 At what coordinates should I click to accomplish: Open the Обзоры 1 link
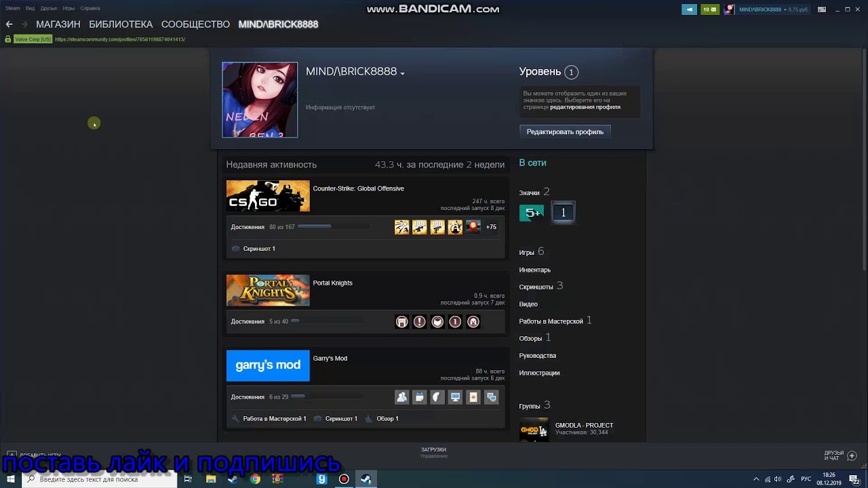click(534, 338)
